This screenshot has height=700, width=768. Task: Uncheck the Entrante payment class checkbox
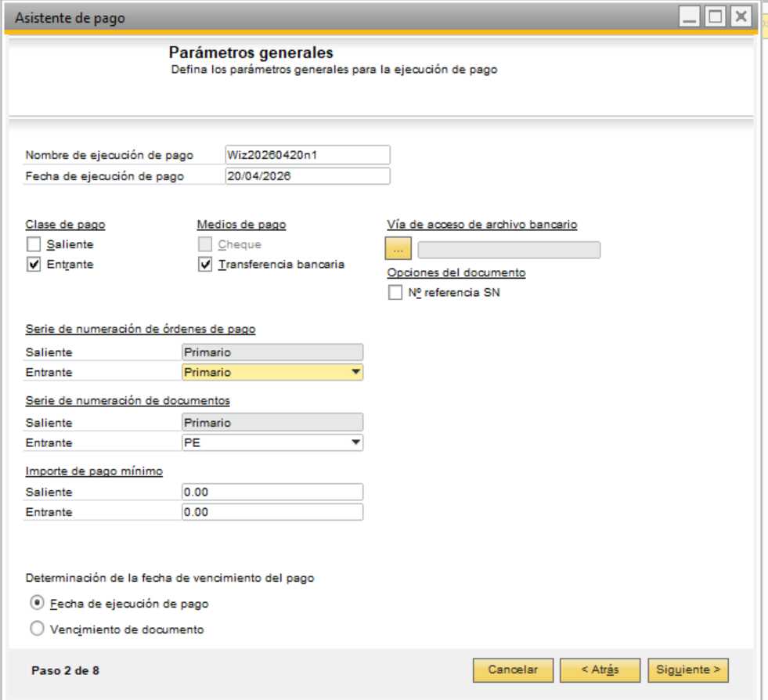34,265
